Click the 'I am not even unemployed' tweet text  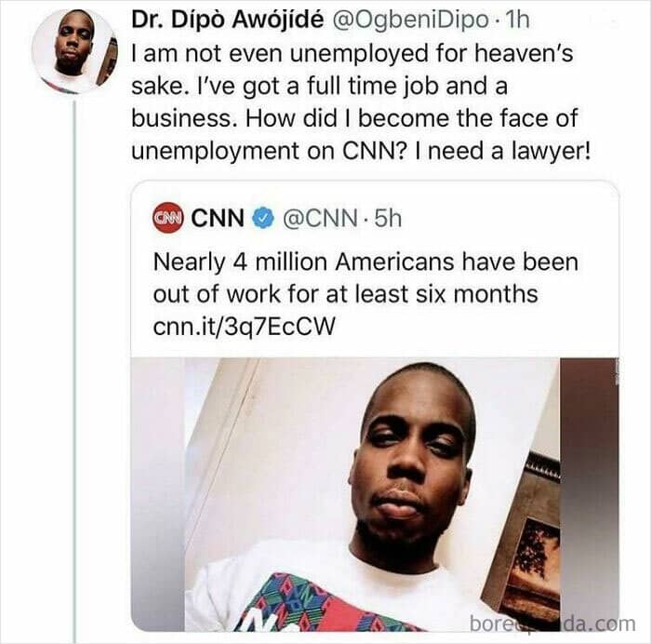click(x=361, y=101)
